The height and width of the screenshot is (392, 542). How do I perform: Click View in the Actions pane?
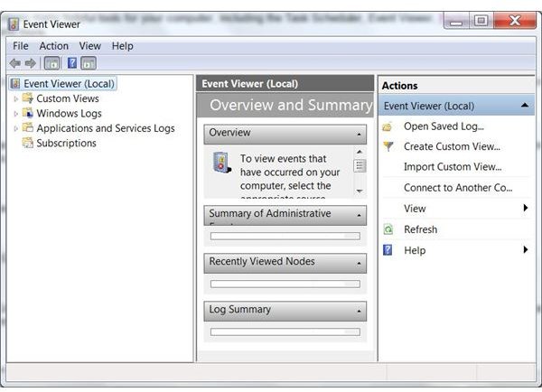(x=415, y=209)
